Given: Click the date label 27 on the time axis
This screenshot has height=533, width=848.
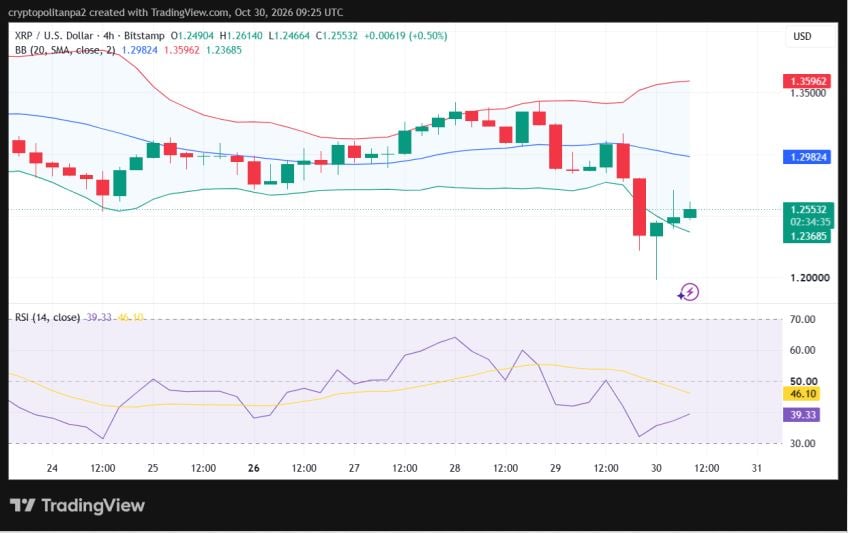Looking at the screenshot, I should 354,468.
